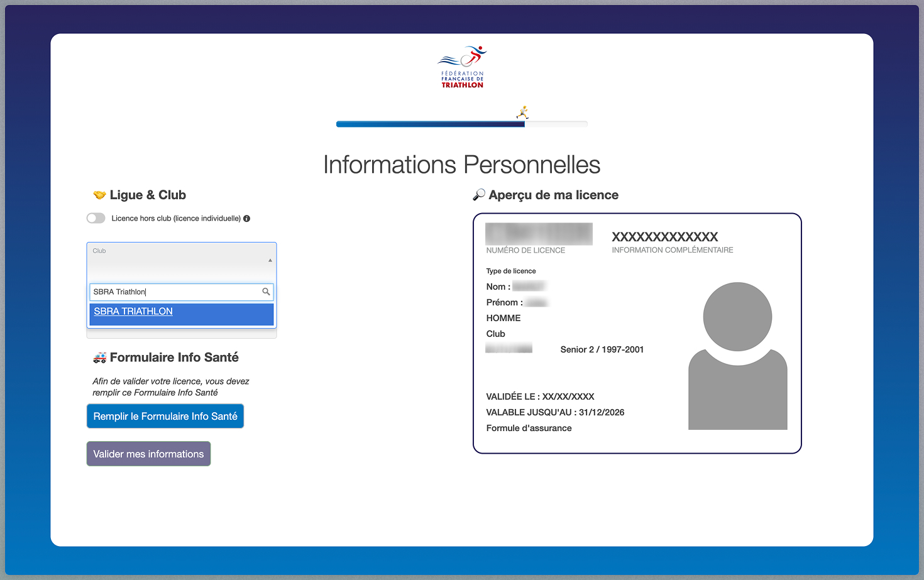
Task: Click the ambulance icon beside Formulaire Info Santé
Action: [x=99, y=358]
